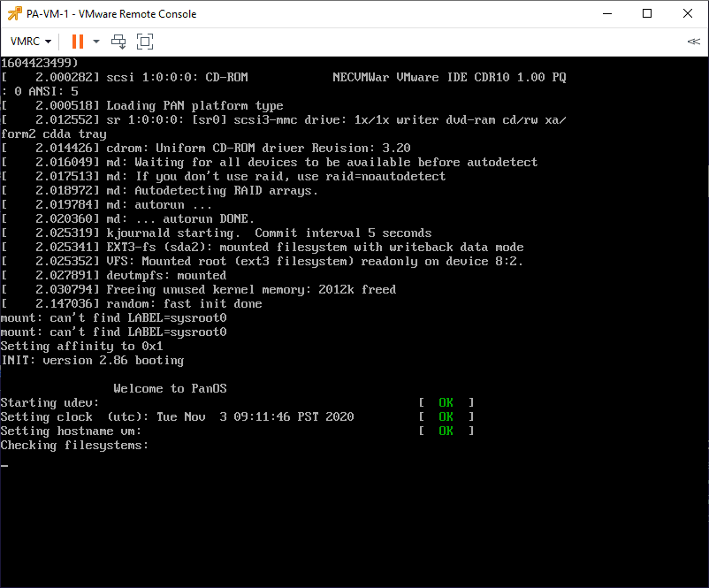
Task: Click the 'kjournald starting' log line
Action: coord(217,233)
